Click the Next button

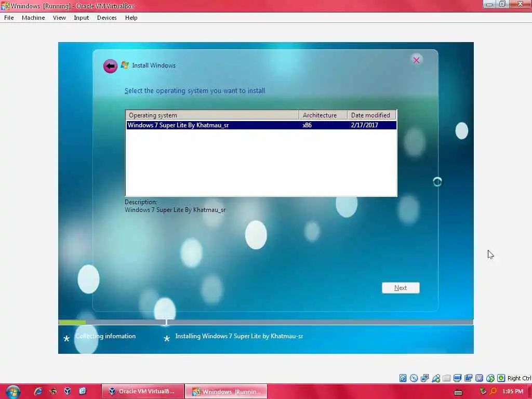pos(401,288)
